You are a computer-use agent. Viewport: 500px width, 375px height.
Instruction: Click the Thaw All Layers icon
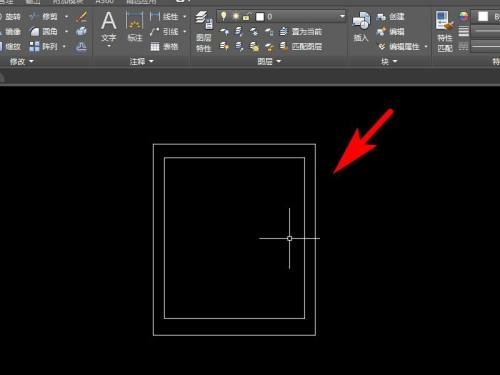pyautogui.click(x=255, y=47)
